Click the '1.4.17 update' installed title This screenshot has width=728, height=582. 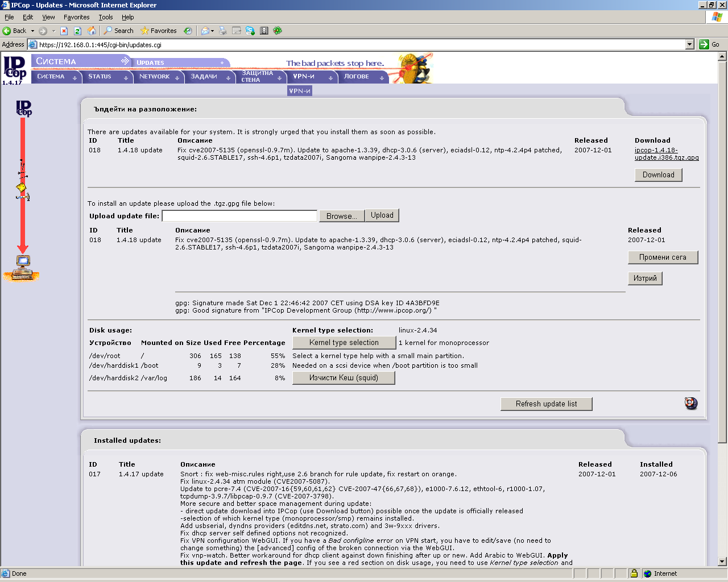[141, 474]
